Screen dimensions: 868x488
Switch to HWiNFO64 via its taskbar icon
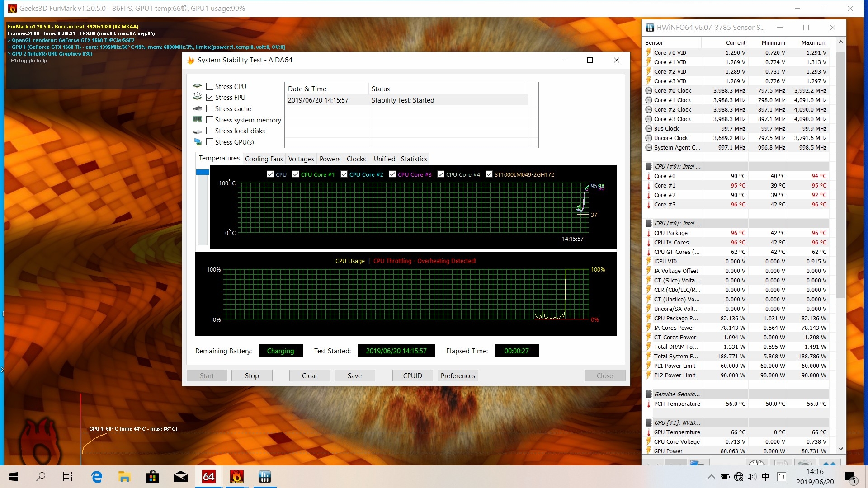coord(264,477)
